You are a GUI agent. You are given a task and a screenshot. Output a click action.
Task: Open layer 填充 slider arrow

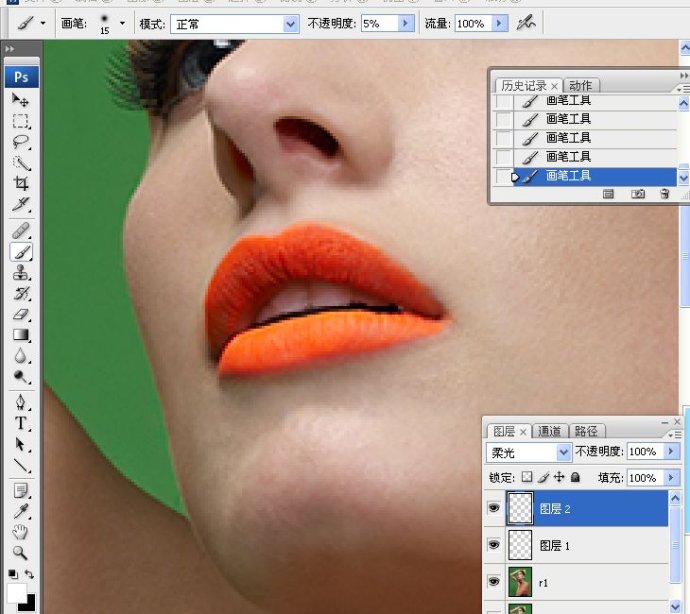(671, 478)
